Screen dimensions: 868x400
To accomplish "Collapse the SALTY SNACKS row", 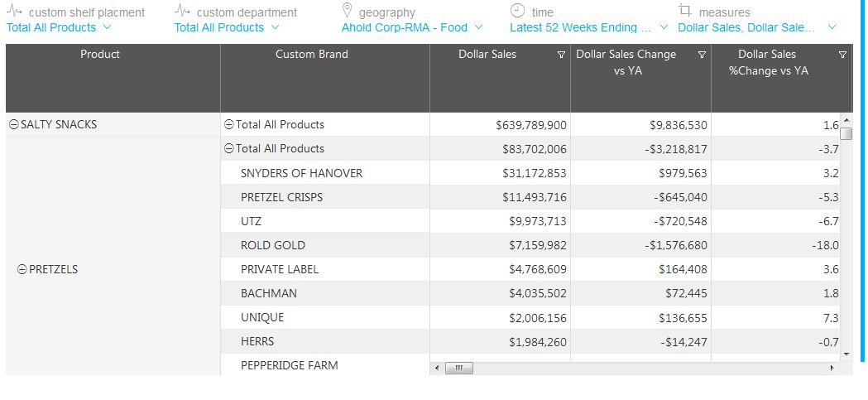I will [13, 125].
